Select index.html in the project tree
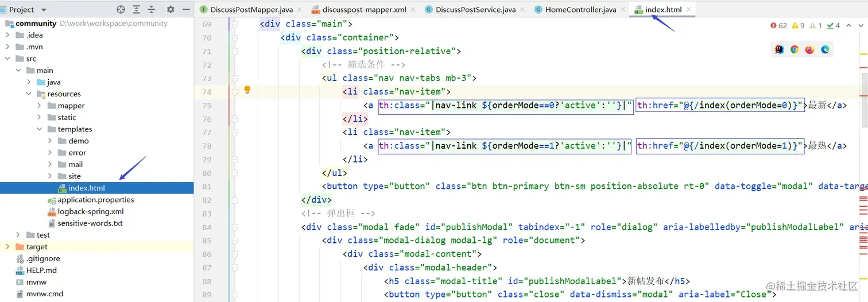 pyautogui.click(x=96, y=188)
